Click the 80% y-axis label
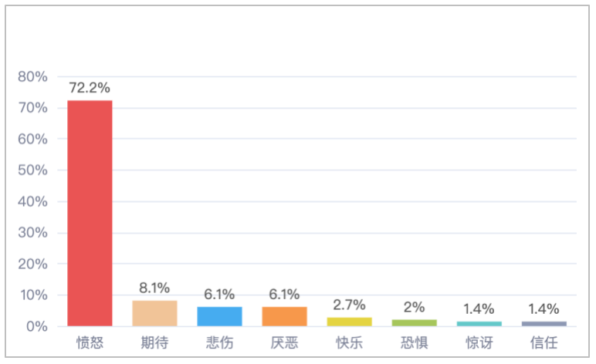596x364 pixels. click(x=33, y=77)
